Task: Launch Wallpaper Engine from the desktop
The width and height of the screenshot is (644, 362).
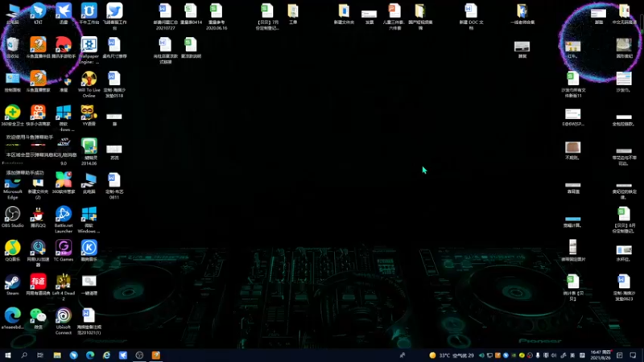Action: 89,50
